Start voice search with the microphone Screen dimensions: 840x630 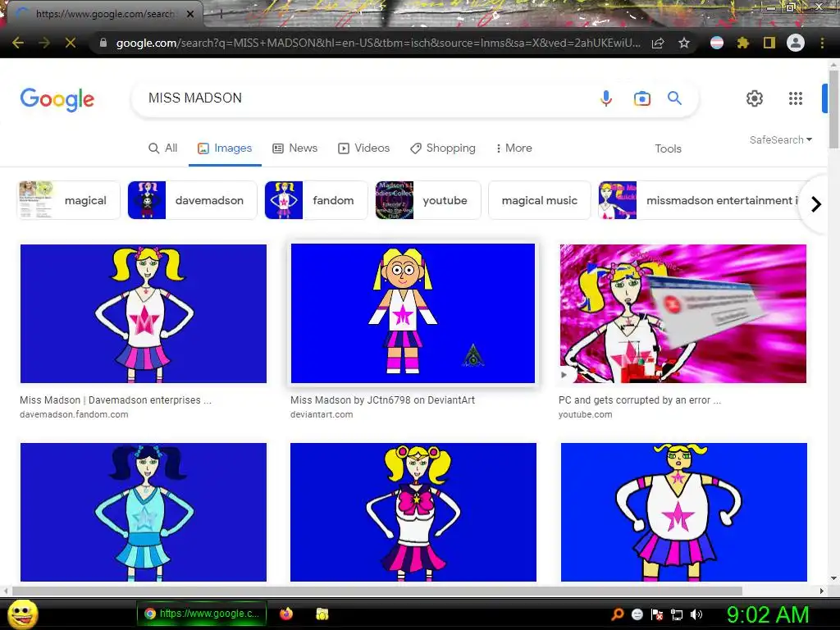click(x=606, y=98)
